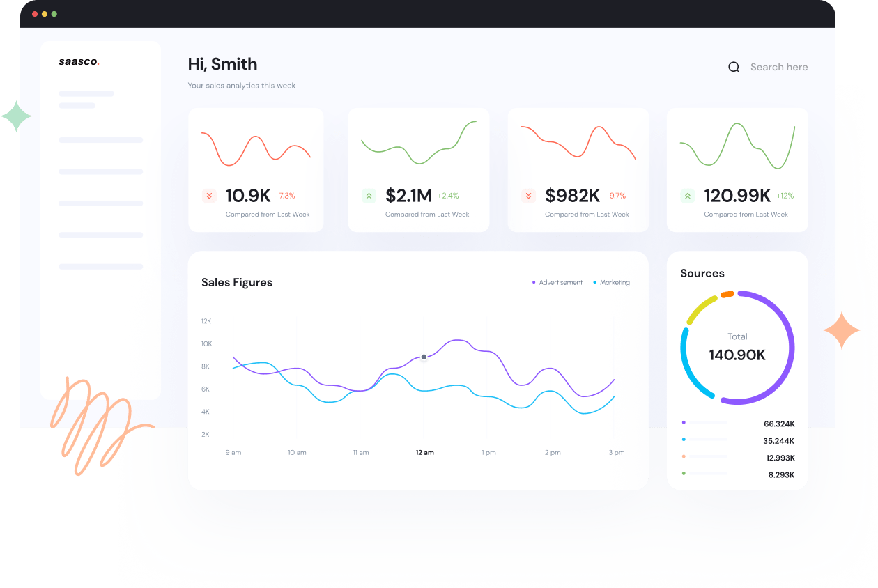Click the red window dot in title bar
Screen dimensions: 878x588
[35, 14]
